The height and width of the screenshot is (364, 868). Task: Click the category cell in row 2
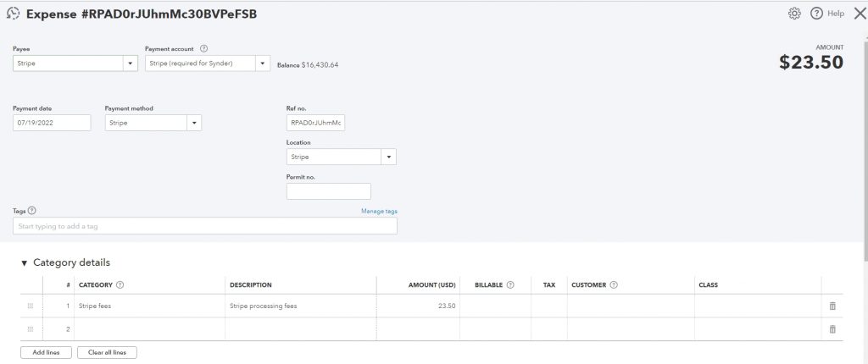[x=149, y=329]
